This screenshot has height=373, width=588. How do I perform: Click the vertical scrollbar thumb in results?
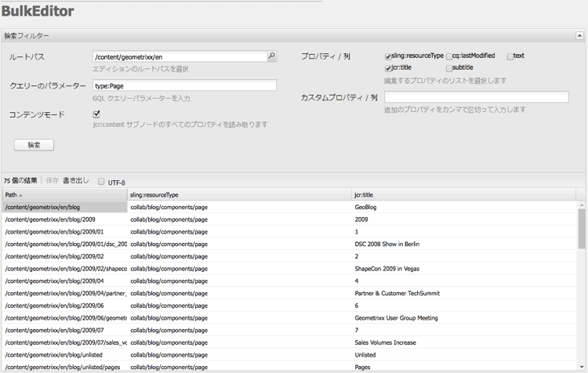(582, 228)
